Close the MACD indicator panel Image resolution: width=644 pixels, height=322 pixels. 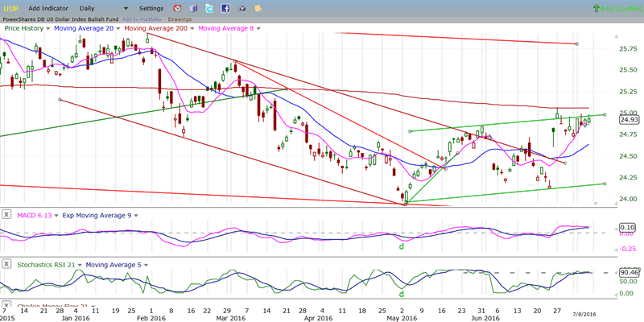[x=6, y=214]
